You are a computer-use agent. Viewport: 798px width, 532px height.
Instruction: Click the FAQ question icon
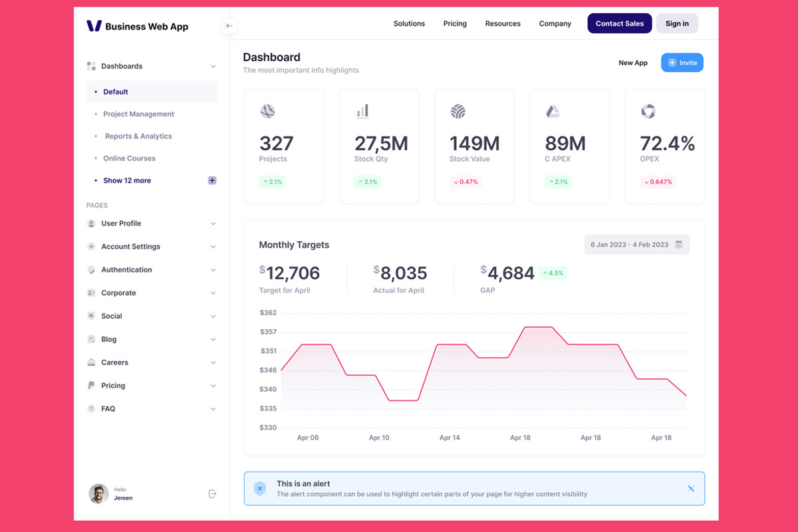[91, 409]
